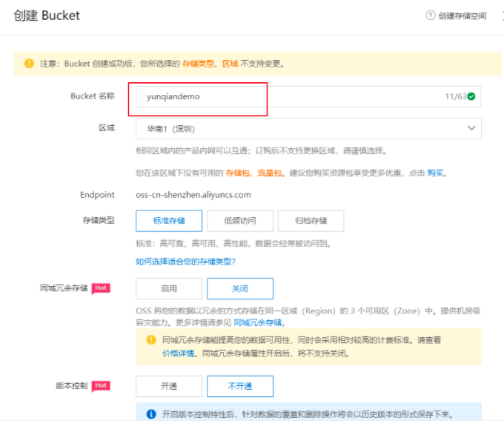Click the help question-mark icon beside 创建存储空间
The image size is (504, 429).
click(x=431, y=15)
